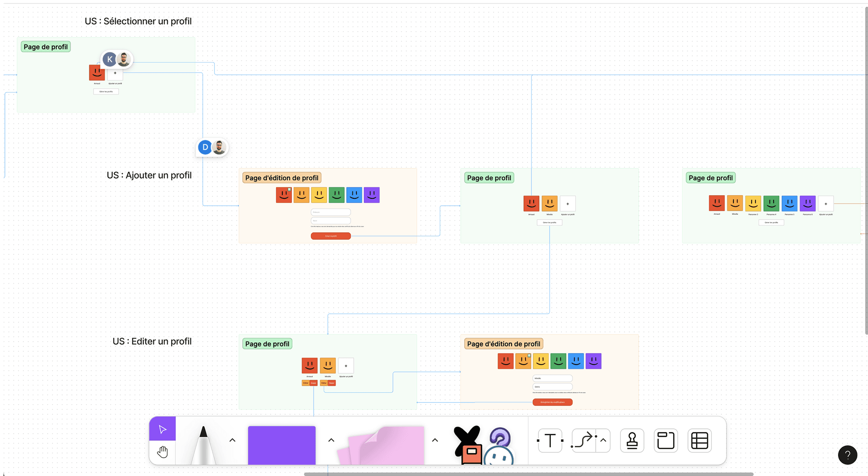
Task: Choose the Connector line tool
Action: 584,440
